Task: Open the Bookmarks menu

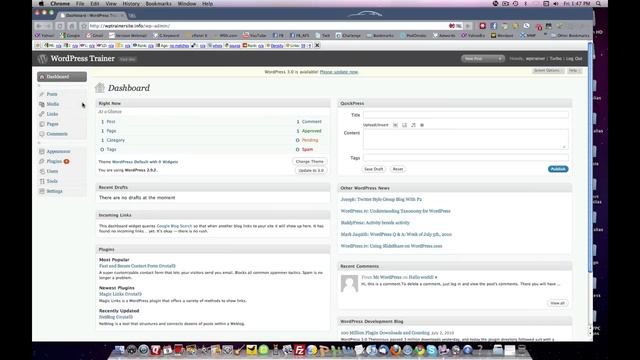Action: point(158,4)
